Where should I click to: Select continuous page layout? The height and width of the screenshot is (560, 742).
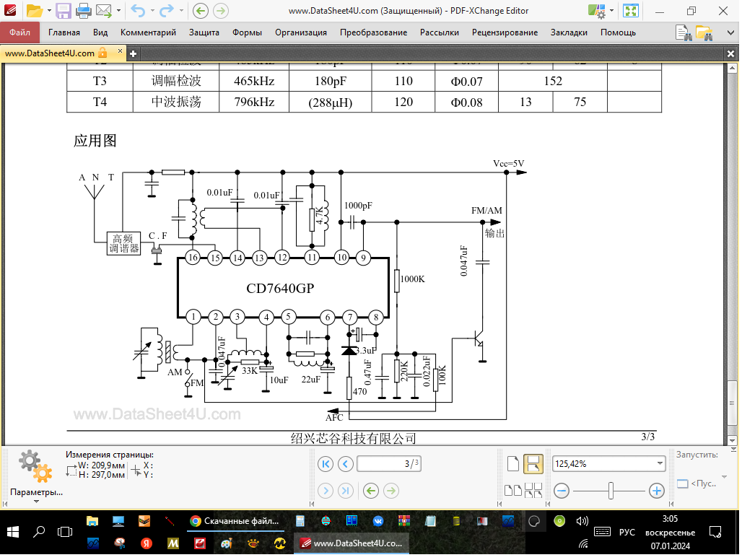(x=533, y=463)
